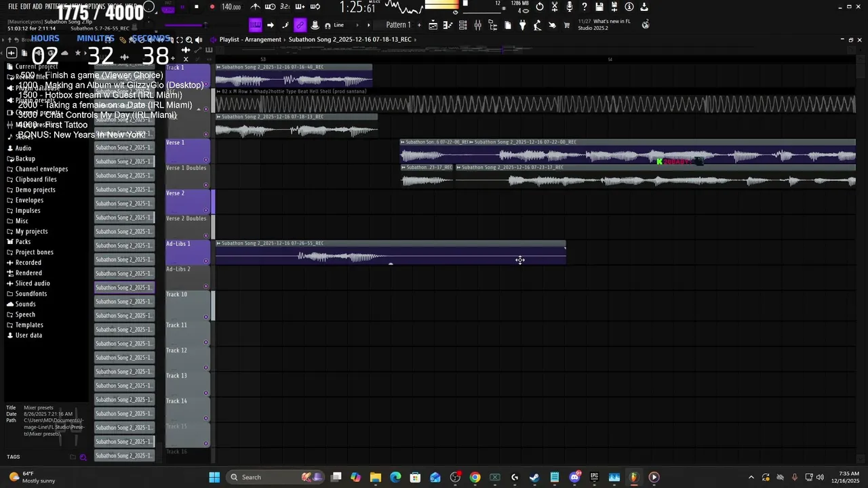Open the audio editor scissors icon

(x=555, y=7)
